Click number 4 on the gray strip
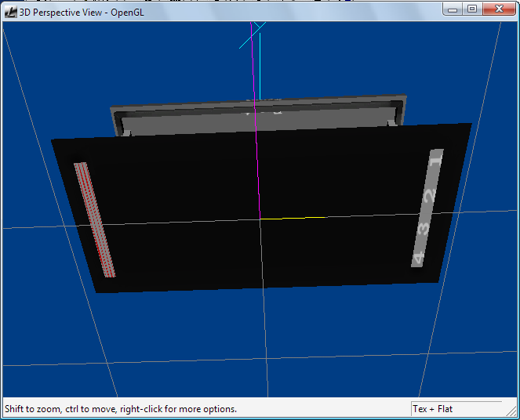520x420 pixels. point(418,257)
